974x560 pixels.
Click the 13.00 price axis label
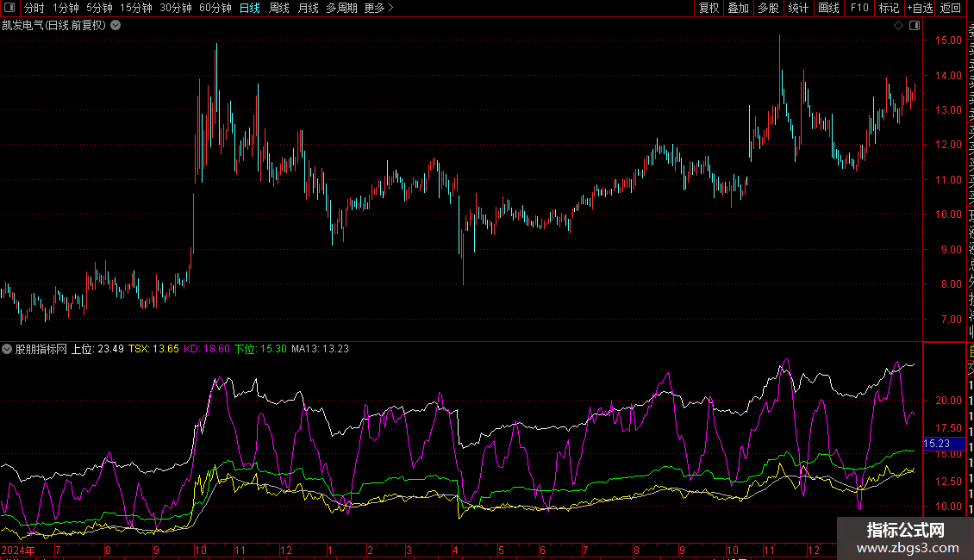[948, 110]
